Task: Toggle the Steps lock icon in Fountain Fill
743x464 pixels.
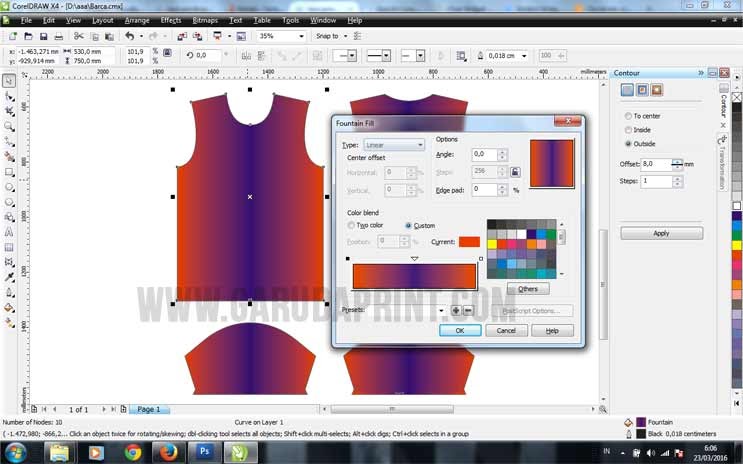Action: pyautogui.click(x=515, y=172)
